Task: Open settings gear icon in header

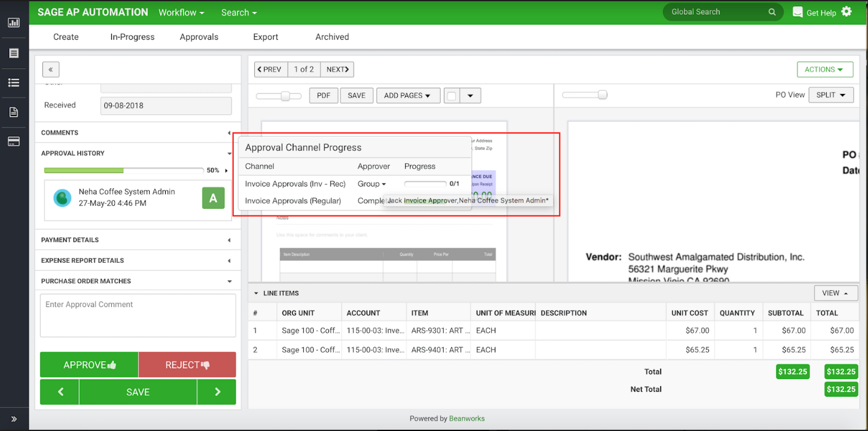Action: click(847, 12)
